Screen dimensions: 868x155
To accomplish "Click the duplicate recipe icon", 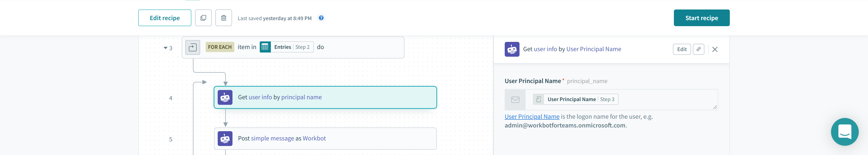I will 203,18.
